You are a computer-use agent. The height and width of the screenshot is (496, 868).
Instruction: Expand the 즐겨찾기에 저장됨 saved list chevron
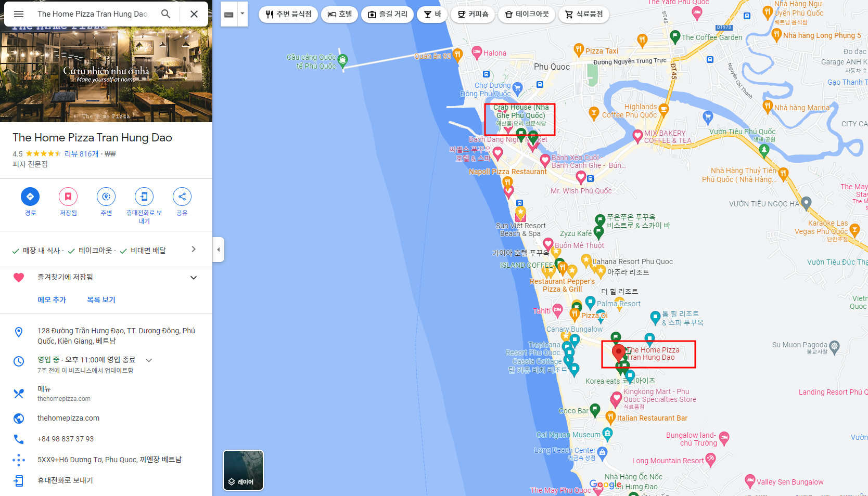[194, 278]
